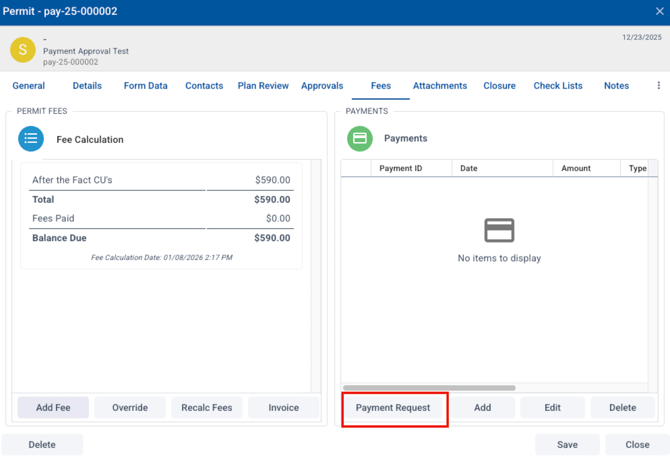Click the Override button
The image size is (670, 458).
point(130,408)
